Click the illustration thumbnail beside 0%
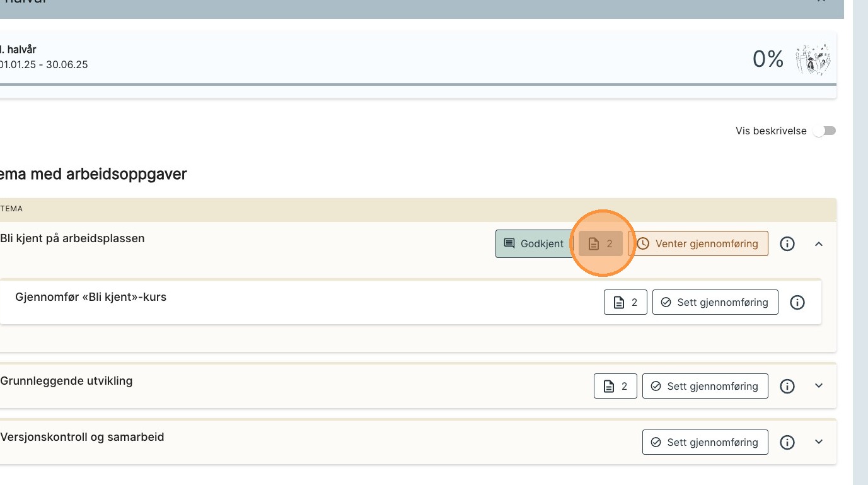Viewport: 868px width, 485px height. point(813,59)
